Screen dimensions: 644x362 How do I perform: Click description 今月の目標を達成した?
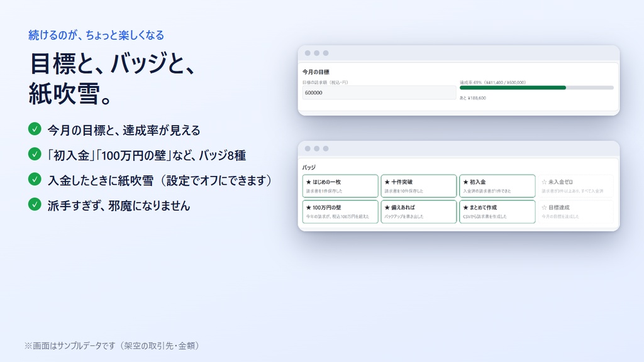coord(560,217)
